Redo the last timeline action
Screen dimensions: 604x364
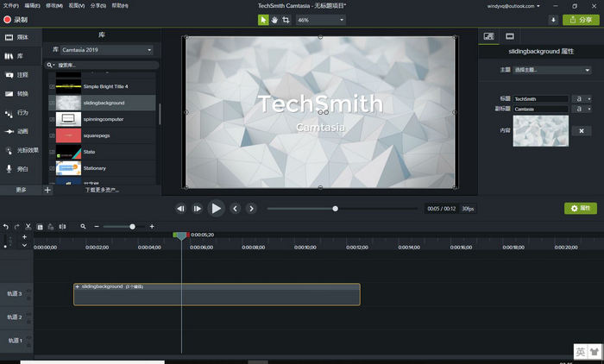[x=16, y=227]
